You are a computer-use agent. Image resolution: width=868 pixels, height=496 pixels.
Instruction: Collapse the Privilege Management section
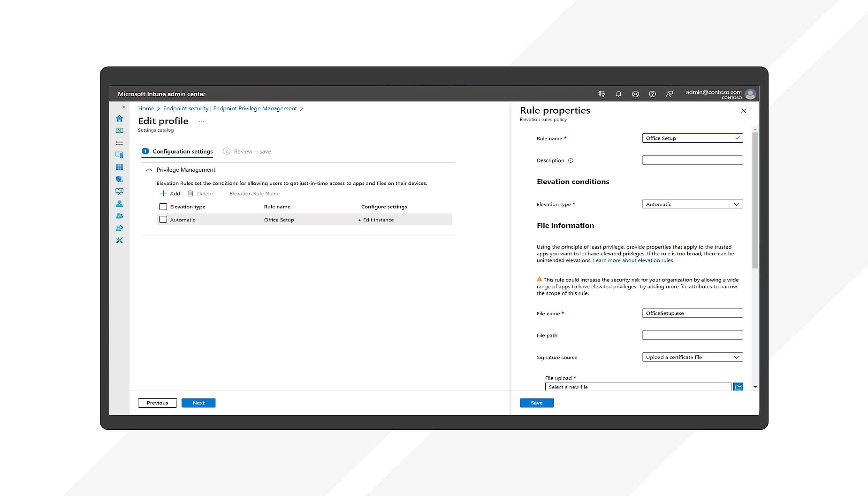[149, 170]
